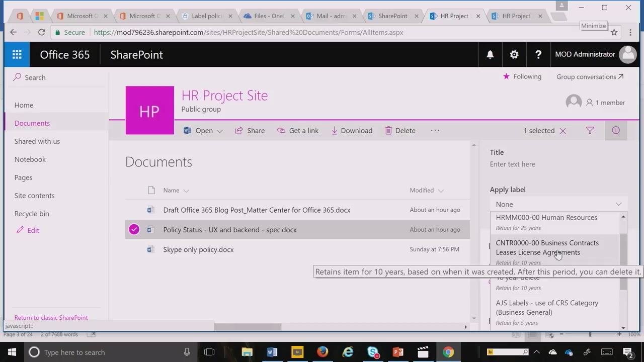The image size is (644, 362).
Task: Click the HP site logo tile
Action: (150, 111)
